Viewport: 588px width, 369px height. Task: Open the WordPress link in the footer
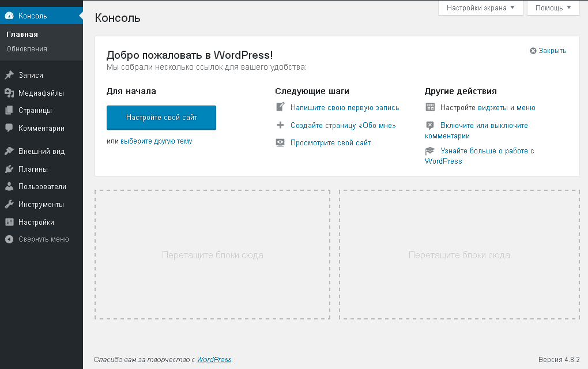(x=214, y=360)
